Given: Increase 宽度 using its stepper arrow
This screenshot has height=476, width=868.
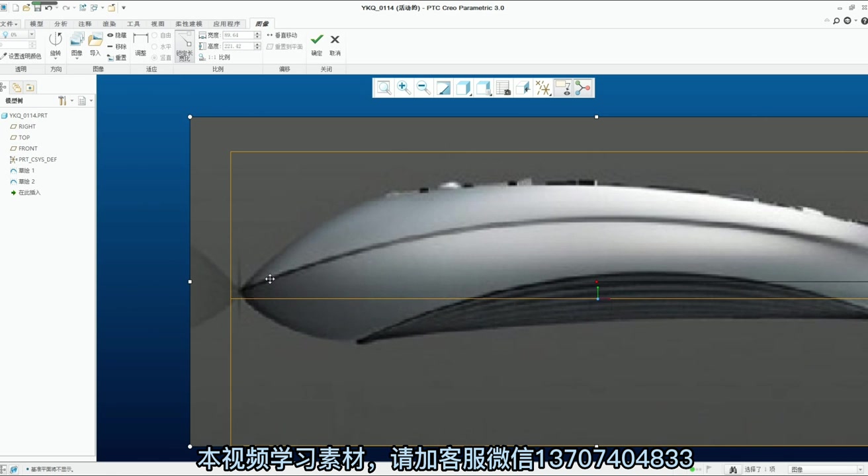Looking at the screenshot, I should [x=257, y=32].
